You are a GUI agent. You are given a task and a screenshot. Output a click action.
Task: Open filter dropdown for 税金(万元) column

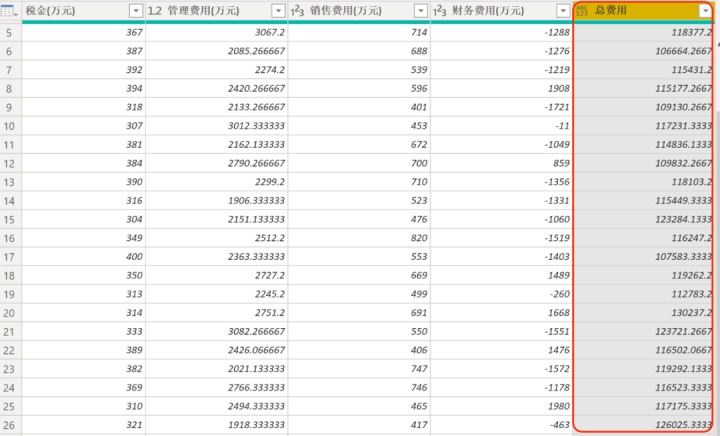[136, 11]
